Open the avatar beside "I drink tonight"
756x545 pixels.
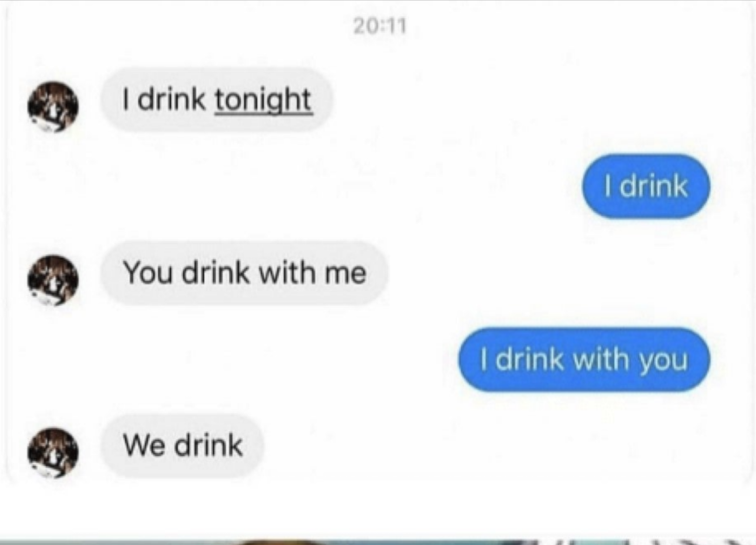coord(53,107)
